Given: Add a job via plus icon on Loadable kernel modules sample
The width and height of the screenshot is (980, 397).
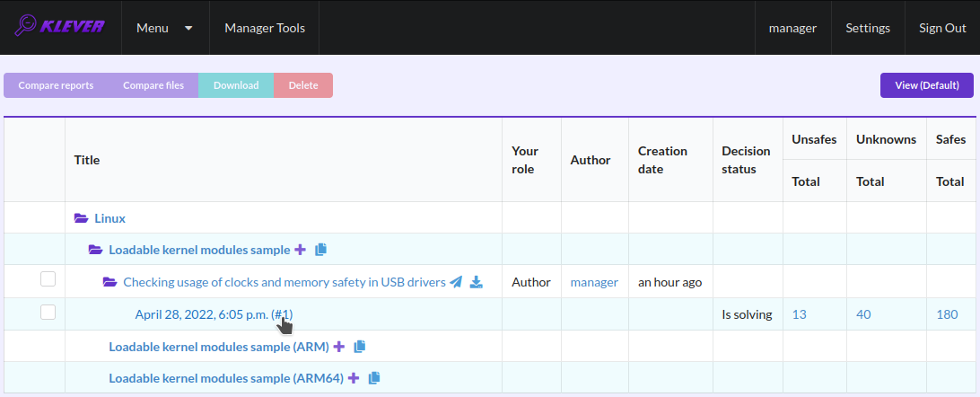Looking at the screenshot, I should [300, 250].
